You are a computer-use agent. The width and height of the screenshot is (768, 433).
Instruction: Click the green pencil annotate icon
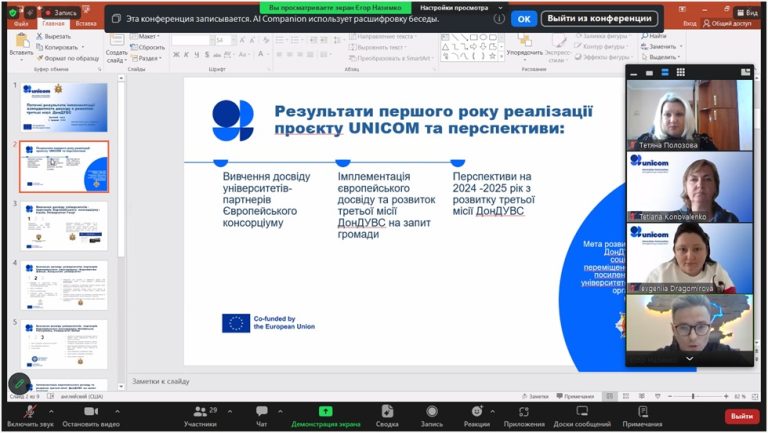(x=19, y=384)
